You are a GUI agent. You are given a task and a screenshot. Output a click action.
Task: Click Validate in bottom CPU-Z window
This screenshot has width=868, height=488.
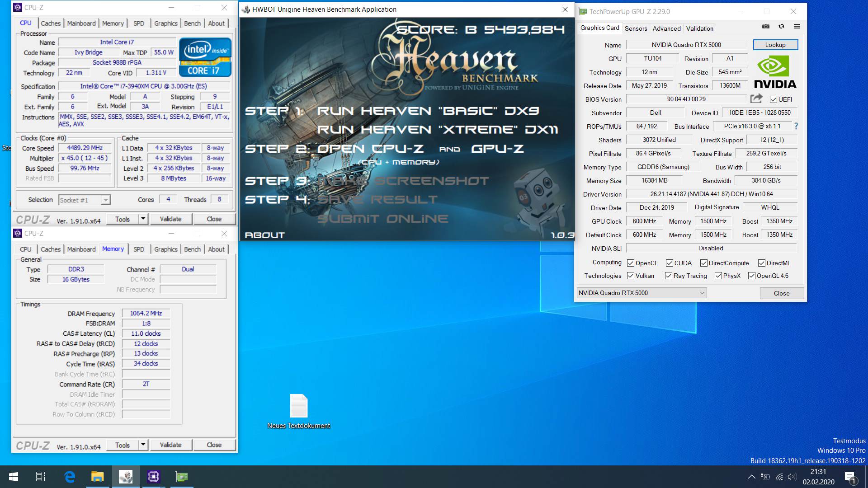(170, 445)
